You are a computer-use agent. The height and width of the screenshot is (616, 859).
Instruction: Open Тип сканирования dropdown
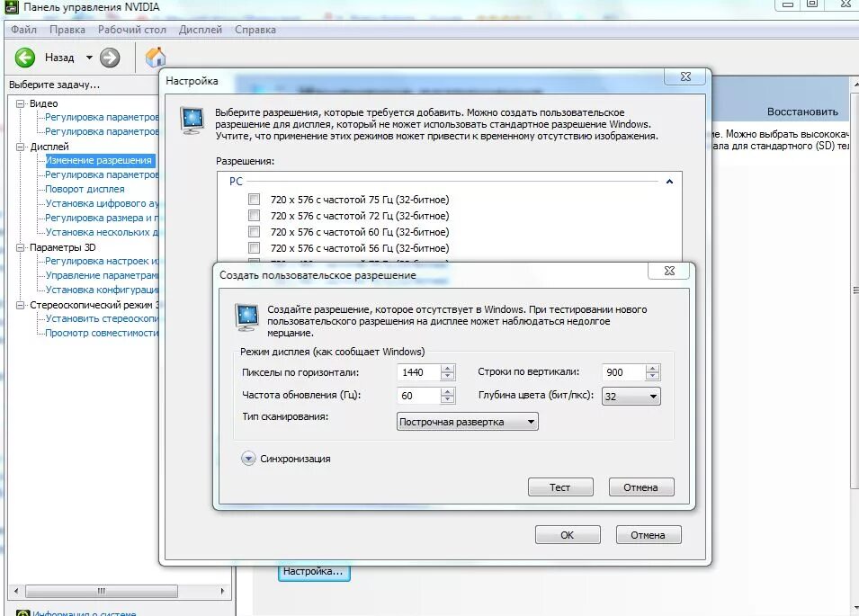[x=468, y=422]
